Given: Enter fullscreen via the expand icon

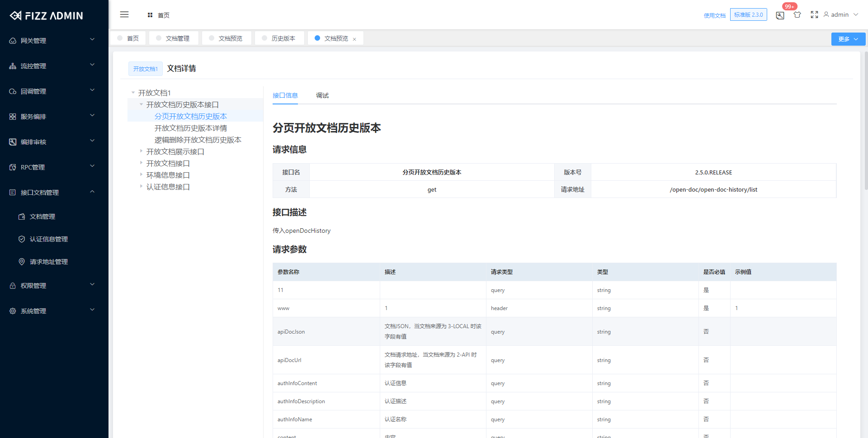Looking at the screenshot, I should (x=814, y=14).
